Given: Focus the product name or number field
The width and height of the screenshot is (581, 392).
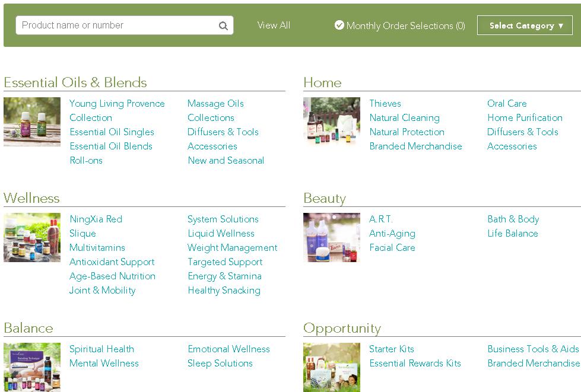Looking at the screenshot, I should (x=125, y=25).
